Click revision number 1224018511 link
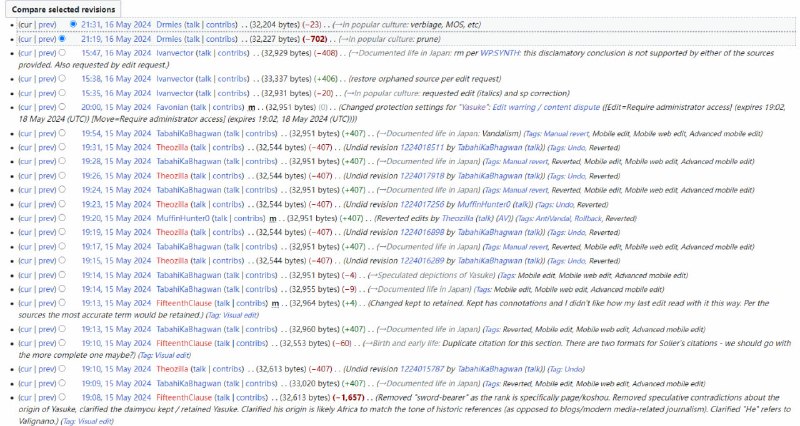This screenshot has height=426, width=800. pyautogui.click(x=422, y=147)
